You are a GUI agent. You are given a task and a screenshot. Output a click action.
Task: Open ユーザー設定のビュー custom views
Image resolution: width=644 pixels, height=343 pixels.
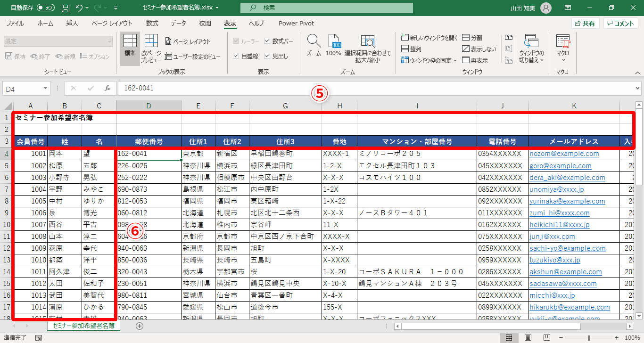193,57
